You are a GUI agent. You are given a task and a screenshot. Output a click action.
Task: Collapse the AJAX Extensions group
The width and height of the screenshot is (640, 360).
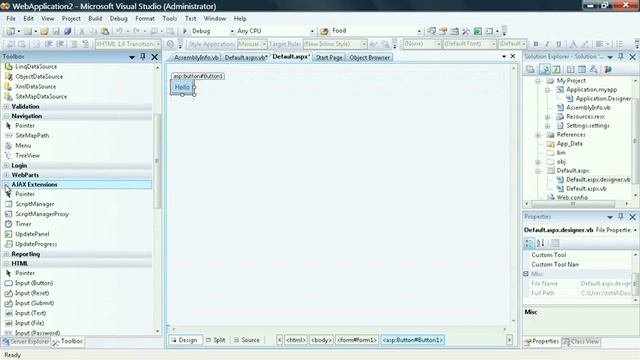pyautogui.click(x=7, y=185)
